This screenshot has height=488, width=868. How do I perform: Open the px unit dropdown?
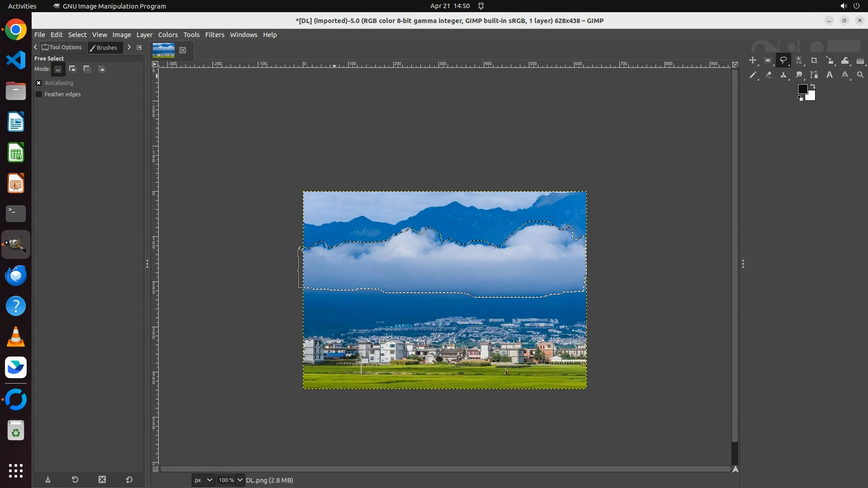click(x=203, y=480)
